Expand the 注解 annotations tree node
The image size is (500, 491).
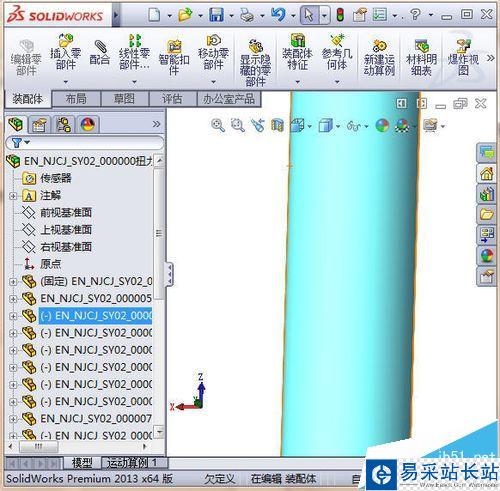(13, 196)
